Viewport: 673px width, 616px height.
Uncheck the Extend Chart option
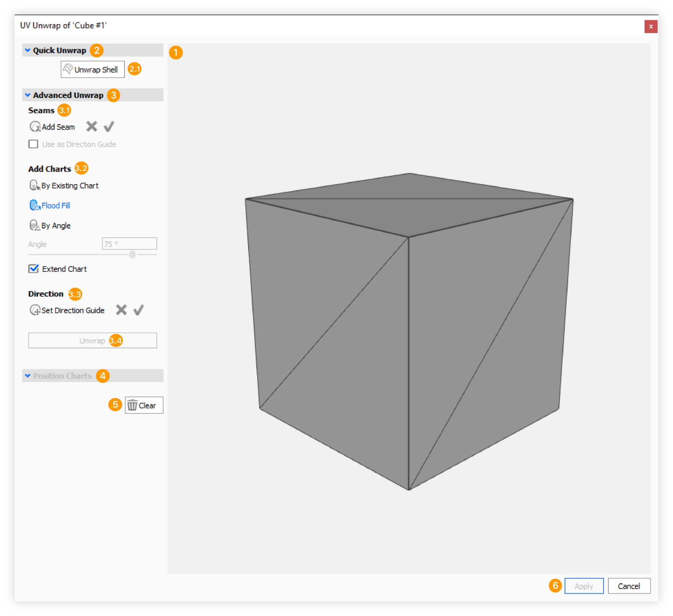click(x=34, y=269)
